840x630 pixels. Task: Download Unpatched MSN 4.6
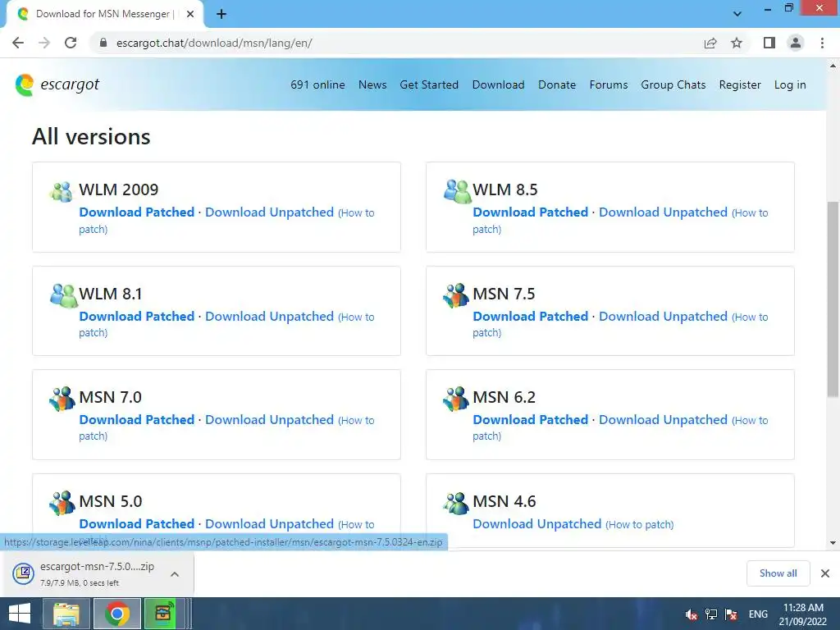coord(537,523)
